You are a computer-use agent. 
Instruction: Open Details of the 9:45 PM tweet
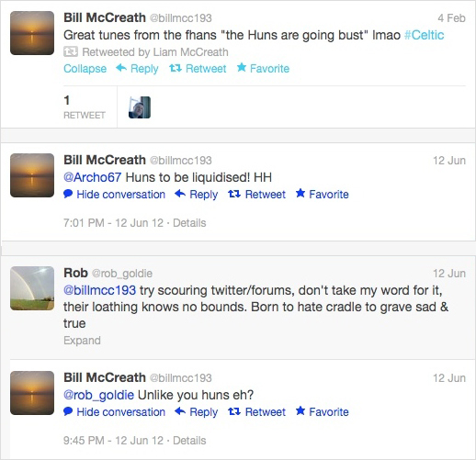click(x=189, y=441)
